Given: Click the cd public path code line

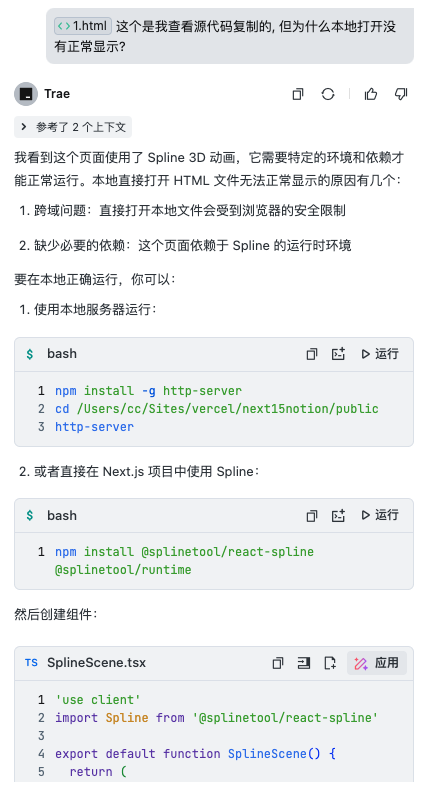Looking at the screenshot, I should (x=217, y=409).
